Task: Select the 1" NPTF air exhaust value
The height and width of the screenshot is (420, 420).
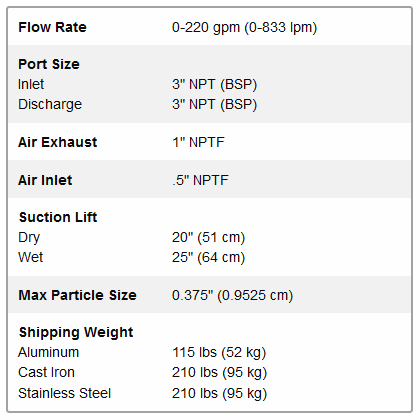Action: point(198,142)
